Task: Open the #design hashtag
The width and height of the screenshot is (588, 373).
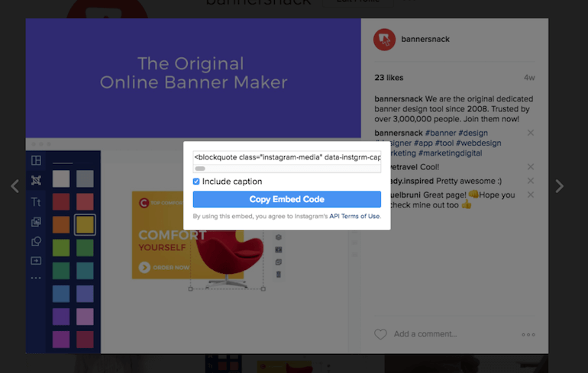Action: pyautogui.click(x=473, y=133)
